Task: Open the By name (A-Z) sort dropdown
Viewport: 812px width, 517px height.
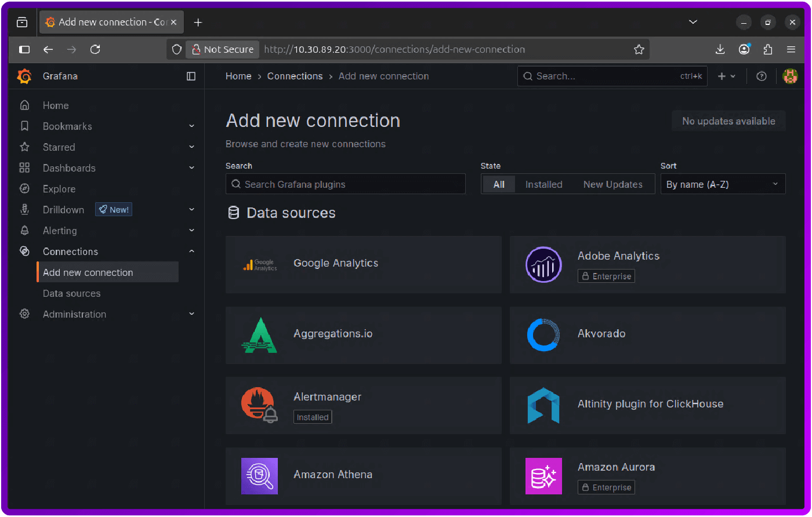Action: [723, 184]
